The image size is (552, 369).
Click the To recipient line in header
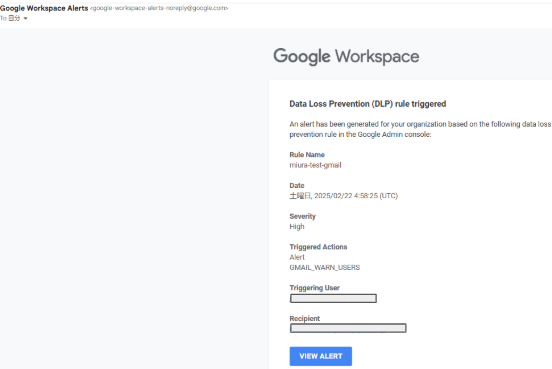pyautogui.click(x=14, y=18)
